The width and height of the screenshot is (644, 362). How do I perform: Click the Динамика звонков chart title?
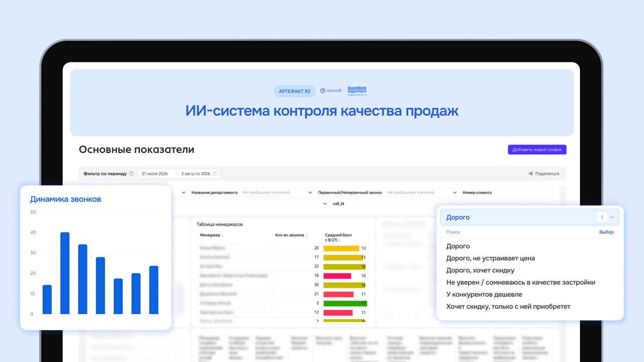coord(66,199)
